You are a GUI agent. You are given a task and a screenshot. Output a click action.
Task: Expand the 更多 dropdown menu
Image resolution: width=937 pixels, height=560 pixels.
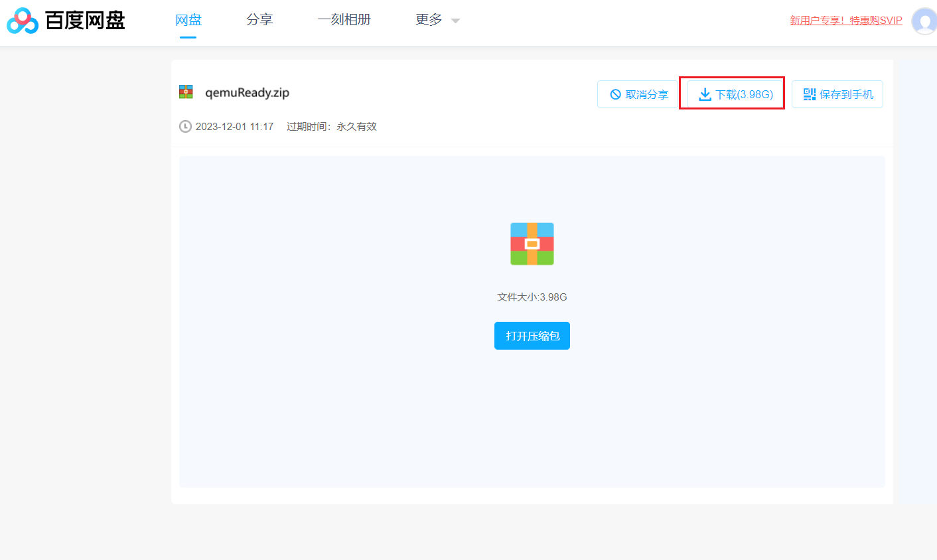click(x=437, y=20)
